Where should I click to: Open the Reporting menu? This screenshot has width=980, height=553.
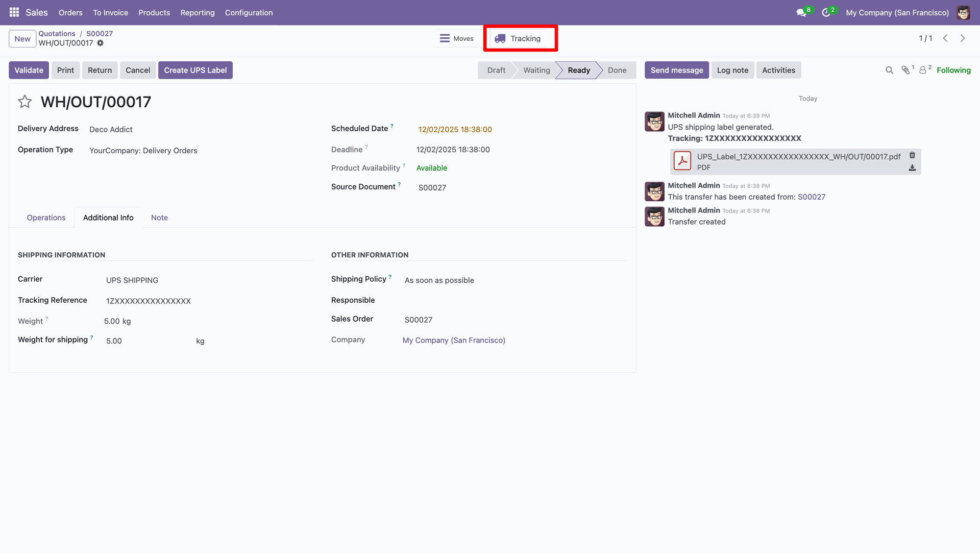(197, 13)
